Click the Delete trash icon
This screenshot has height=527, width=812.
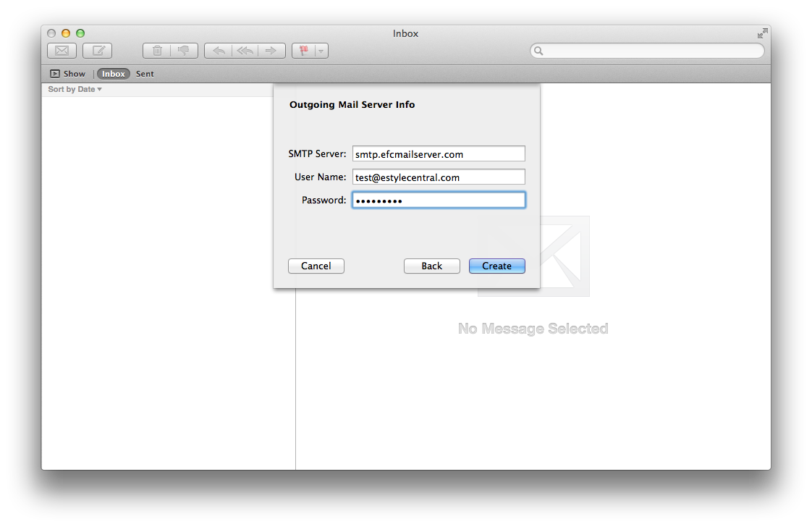157,51
